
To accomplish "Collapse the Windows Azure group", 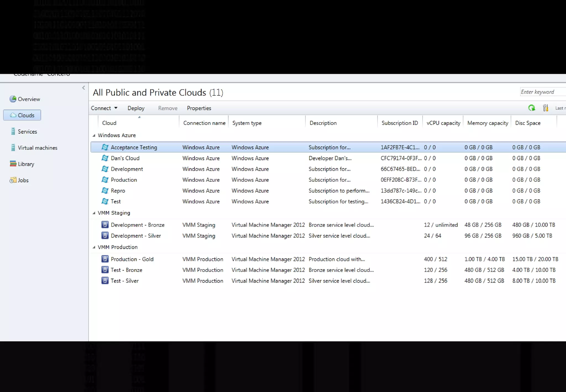I will point(94,135).
